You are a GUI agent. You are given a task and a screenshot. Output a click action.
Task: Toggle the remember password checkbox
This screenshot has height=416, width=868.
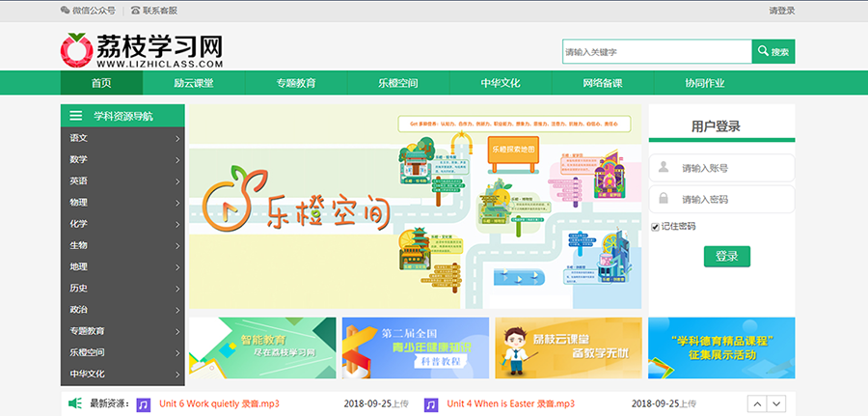pos(655,227)
